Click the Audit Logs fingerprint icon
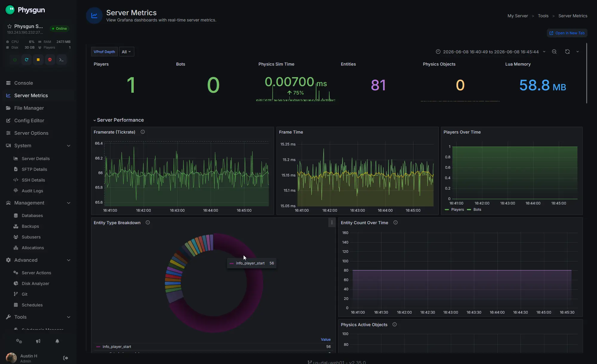The width and height of the screenshot is (597, 364). pyautogui.click(x=16, y=190)
